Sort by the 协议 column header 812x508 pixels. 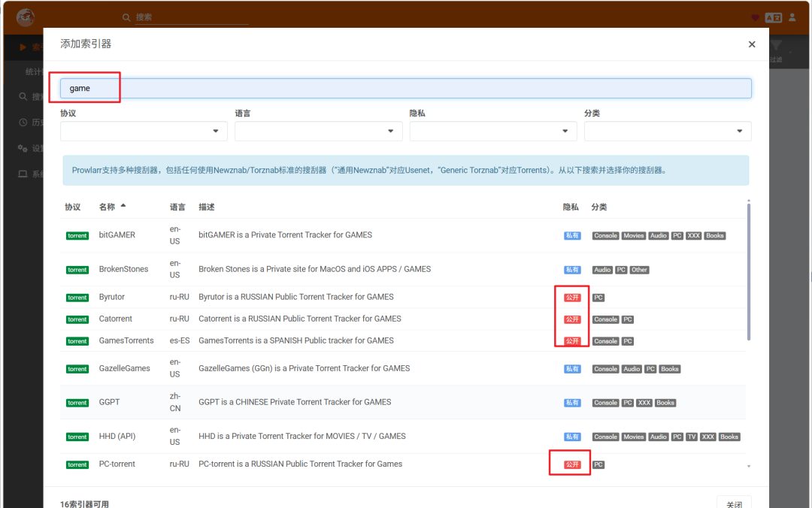72,207
